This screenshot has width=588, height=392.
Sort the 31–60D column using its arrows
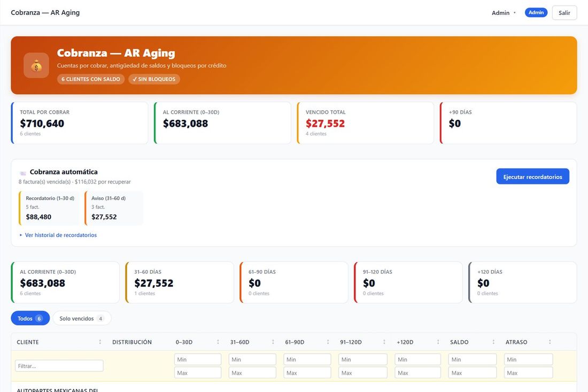click(273, 342)
